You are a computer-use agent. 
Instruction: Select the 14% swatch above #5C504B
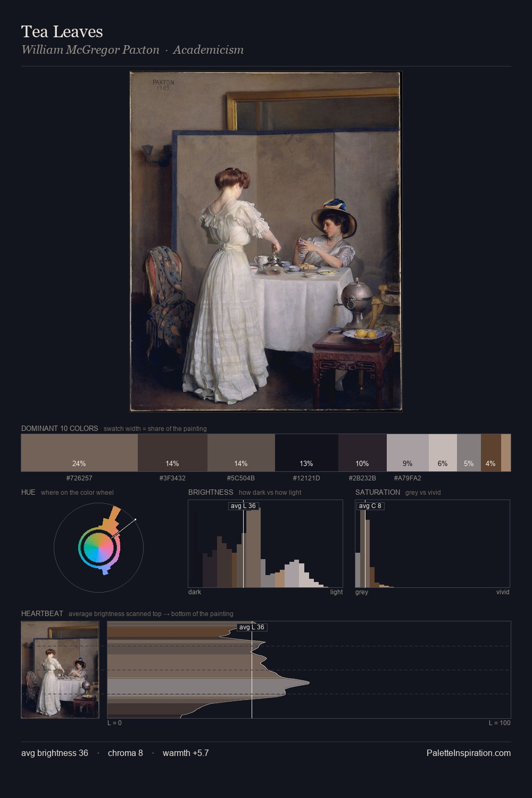[x=241, y=453]
